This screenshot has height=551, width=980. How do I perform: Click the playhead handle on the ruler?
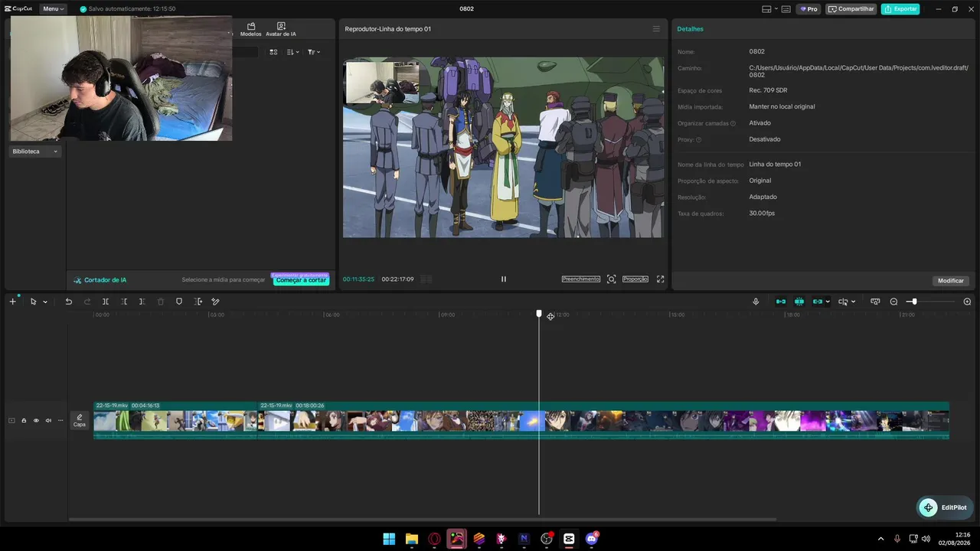(x=539, y=314)
